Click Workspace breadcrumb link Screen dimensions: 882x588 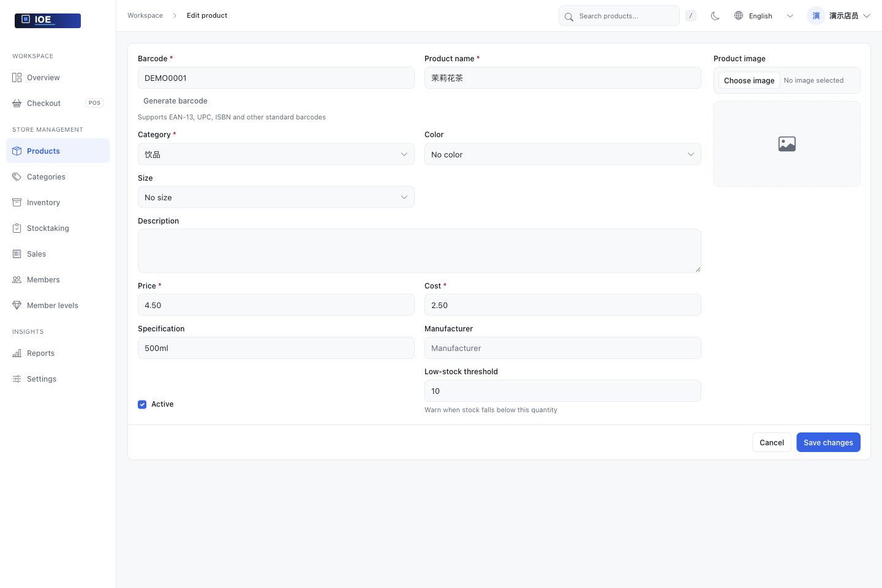click(145, 15)
